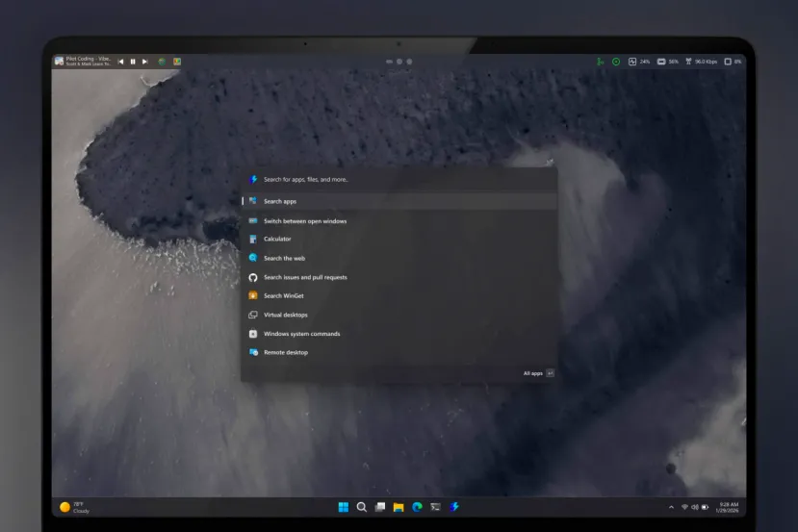The height and width of the screenshot is (532, 798).
Task: Open Command Palette taskbar icon
Action: click(454, 507)
